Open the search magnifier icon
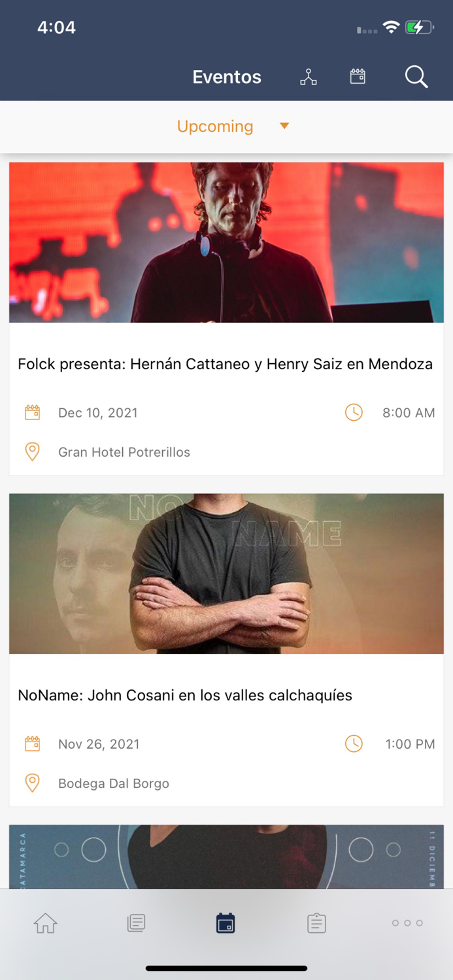 click(x=416, y=77)
